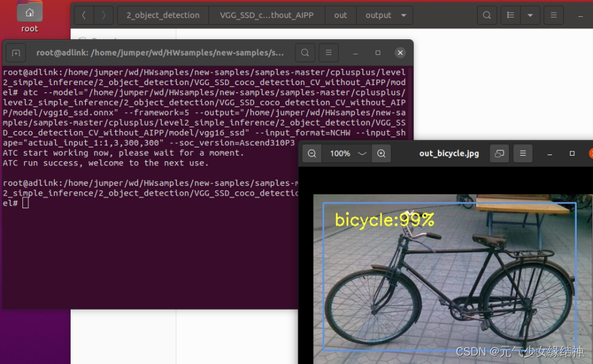The width and height of the screenshot is (593, 364).
Task: Minimize the image viewer window
Action: [x=550, y=153]
